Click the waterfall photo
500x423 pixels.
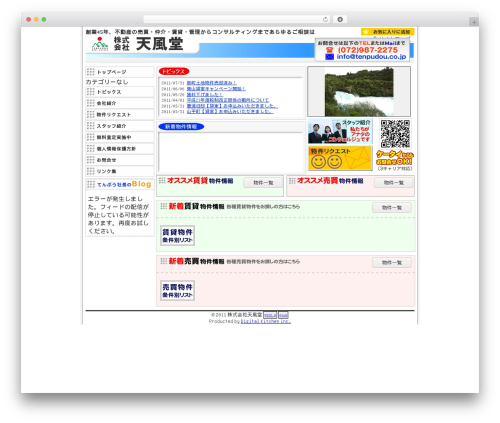[359, 92]
